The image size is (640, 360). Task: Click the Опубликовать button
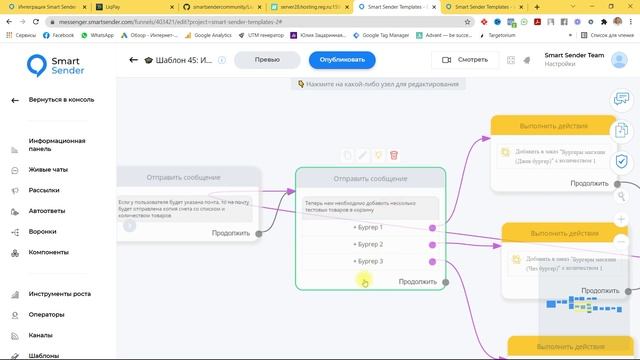click(x=342, y=60)
